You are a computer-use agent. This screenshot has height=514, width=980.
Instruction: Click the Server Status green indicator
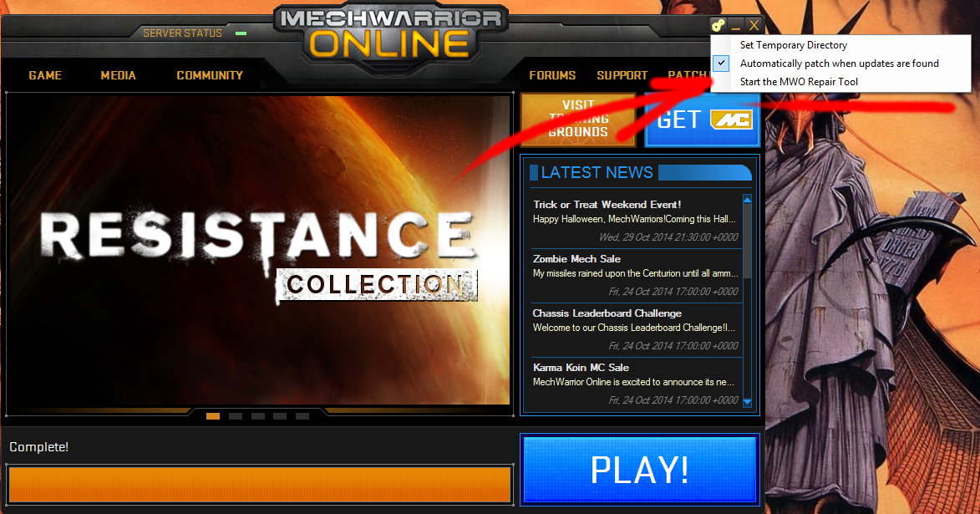click(241, 33)
